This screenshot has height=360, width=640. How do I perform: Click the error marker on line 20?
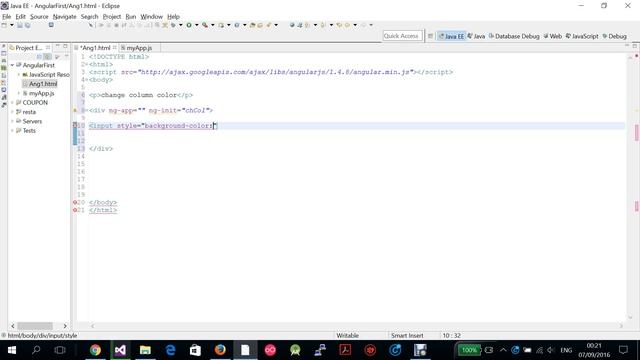tap(75, 202)
